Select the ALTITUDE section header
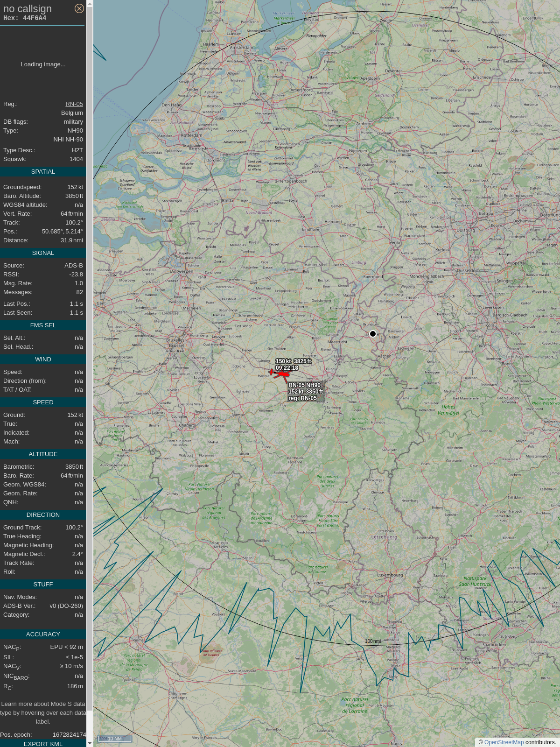560x747 pixels. click(43, 454)
